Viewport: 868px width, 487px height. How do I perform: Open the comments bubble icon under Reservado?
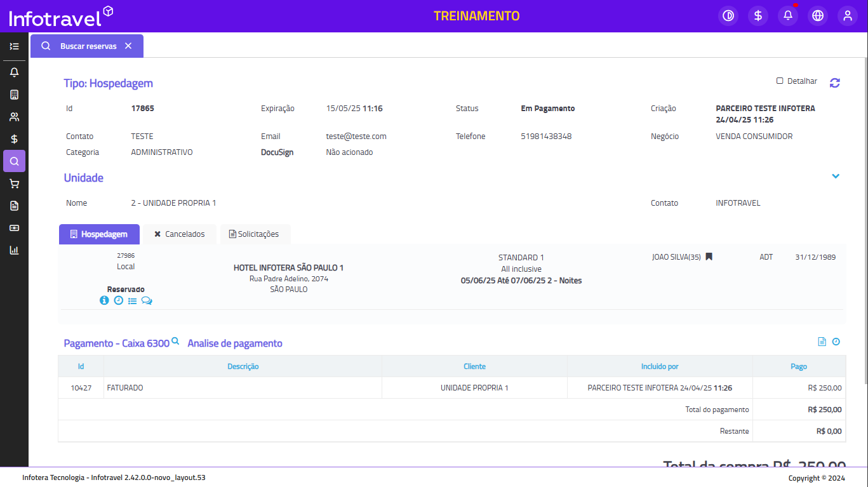coord(147,300)
